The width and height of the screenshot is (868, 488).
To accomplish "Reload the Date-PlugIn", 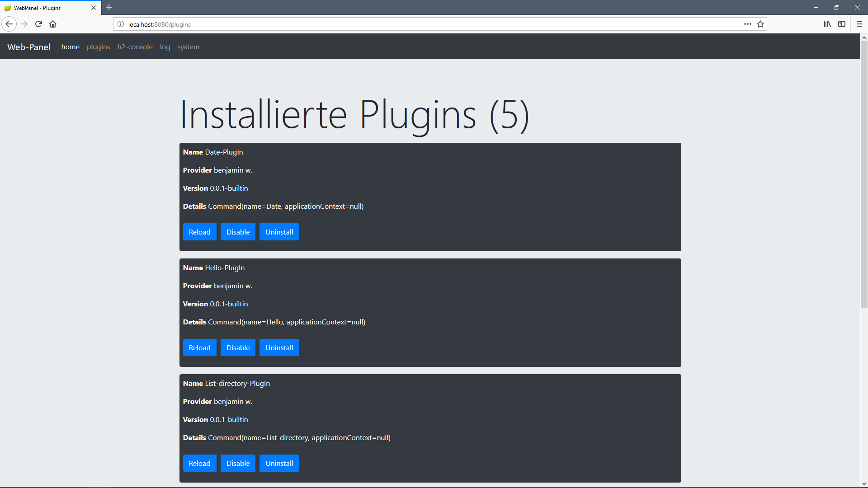I will tap(199, 232).
